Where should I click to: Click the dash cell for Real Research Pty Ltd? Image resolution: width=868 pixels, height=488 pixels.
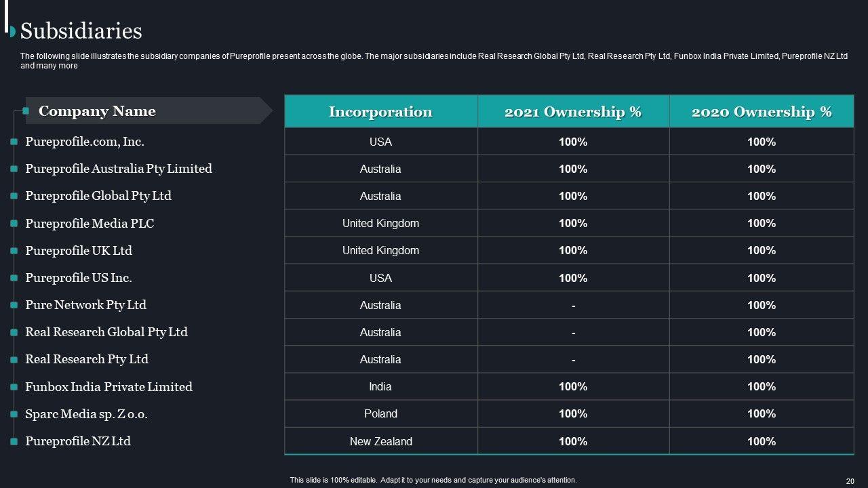tap(573, 359)
